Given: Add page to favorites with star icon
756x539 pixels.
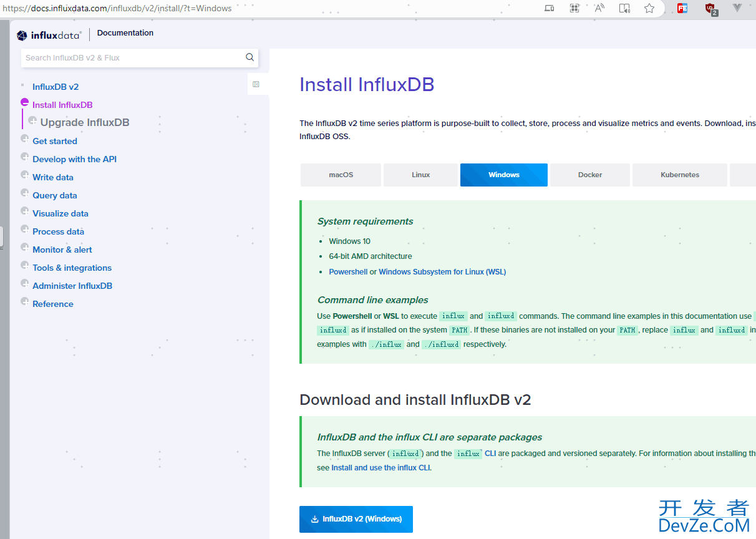Looking at the screenshot, I should coord(649,8).
